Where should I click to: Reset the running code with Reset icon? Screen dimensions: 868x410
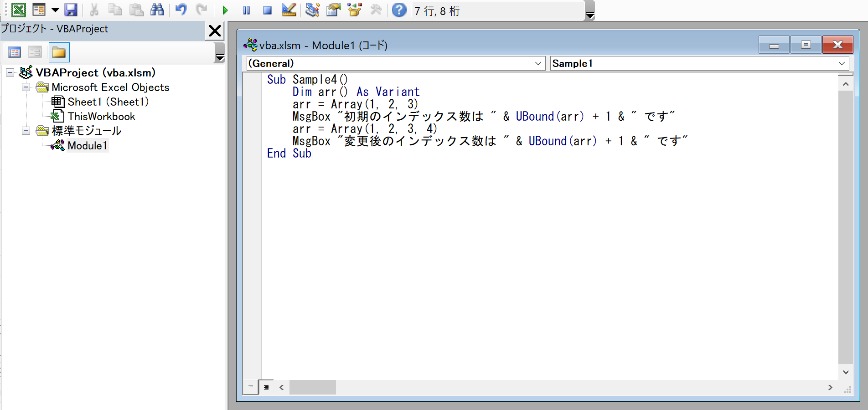[268, 10]
